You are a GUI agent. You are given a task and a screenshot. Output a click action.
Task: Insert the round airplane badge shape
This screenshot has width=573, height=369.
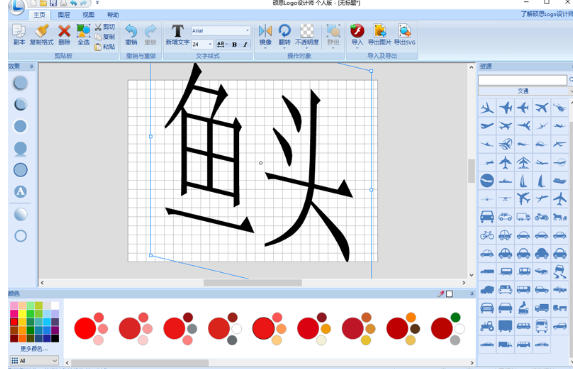tap(487, 180)
